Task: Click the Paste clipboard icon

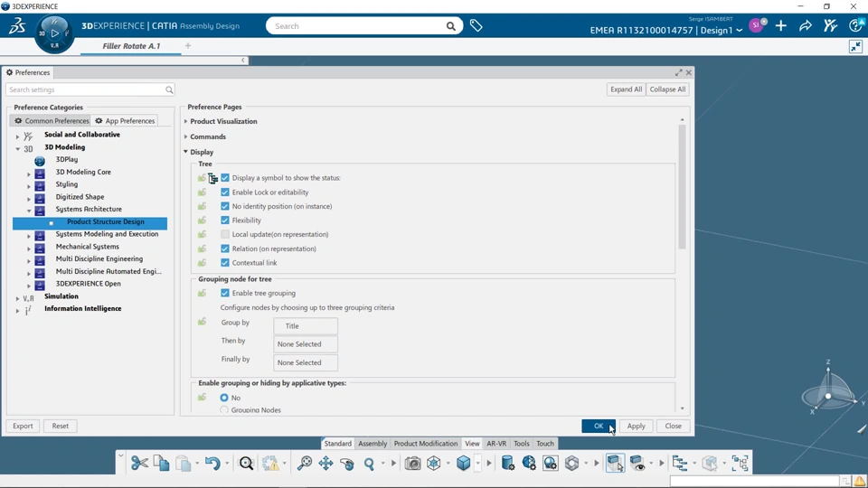Action: [183, 463]
